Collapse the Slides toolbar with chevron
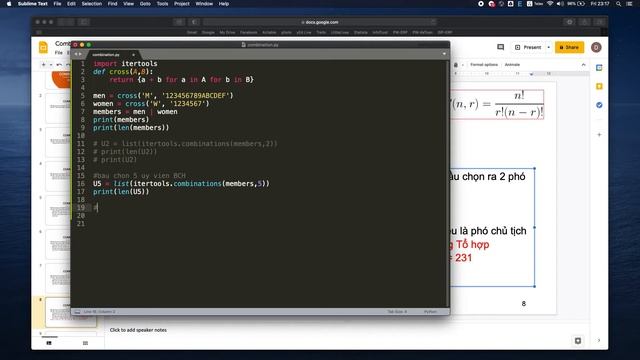 (583, 64)
